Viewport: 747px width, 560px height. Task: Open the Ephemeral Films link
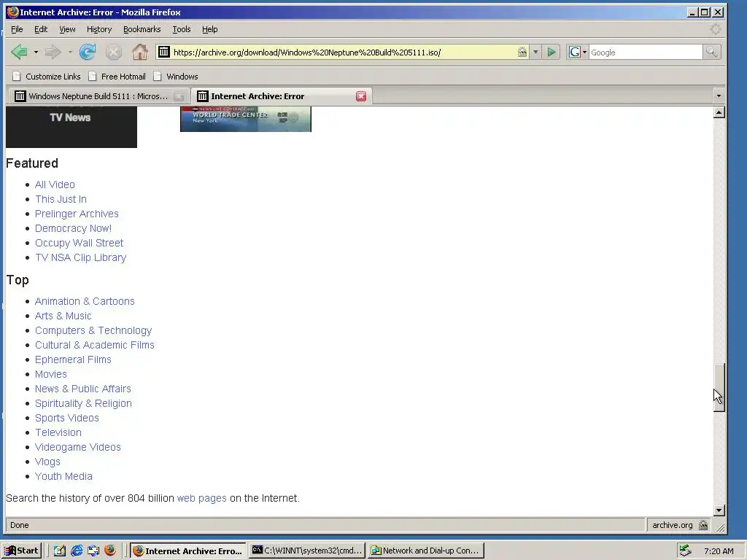point(73,359)
